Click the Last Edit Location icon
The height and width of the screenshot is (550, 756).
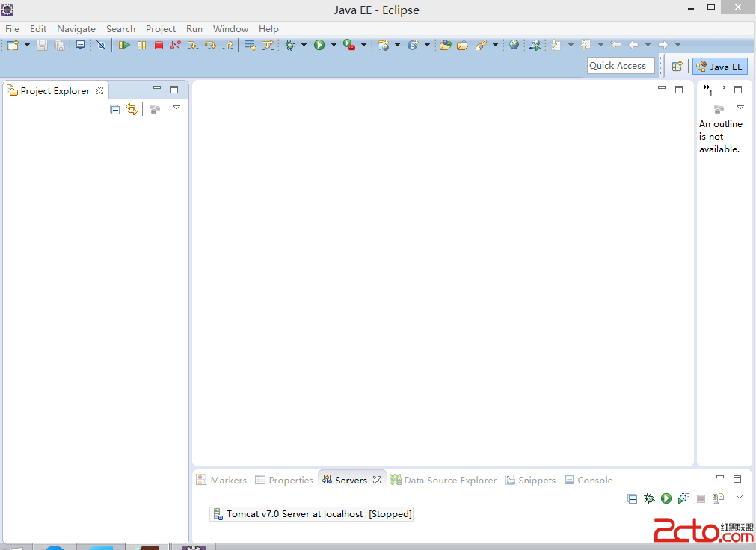pyautogui.click(x=615, y=45)
